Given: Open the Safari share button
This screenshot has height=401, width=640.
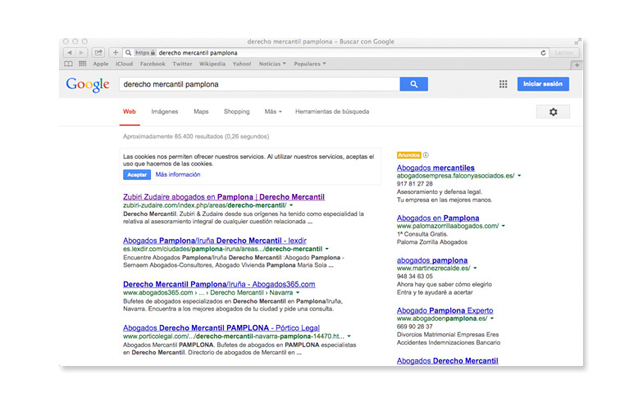Looking at the screenshot, I should (x=98, y=53).
